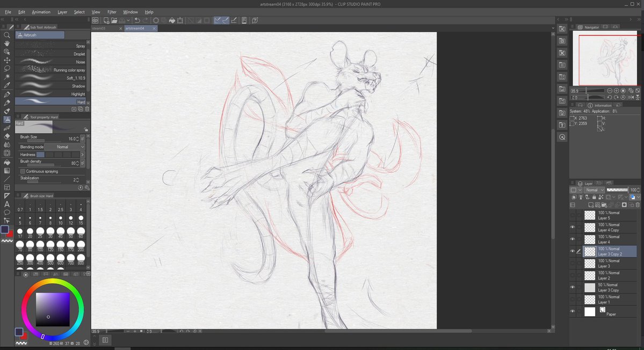
Task: Click the Zoom out icon in Navigator
Action: 610,91
